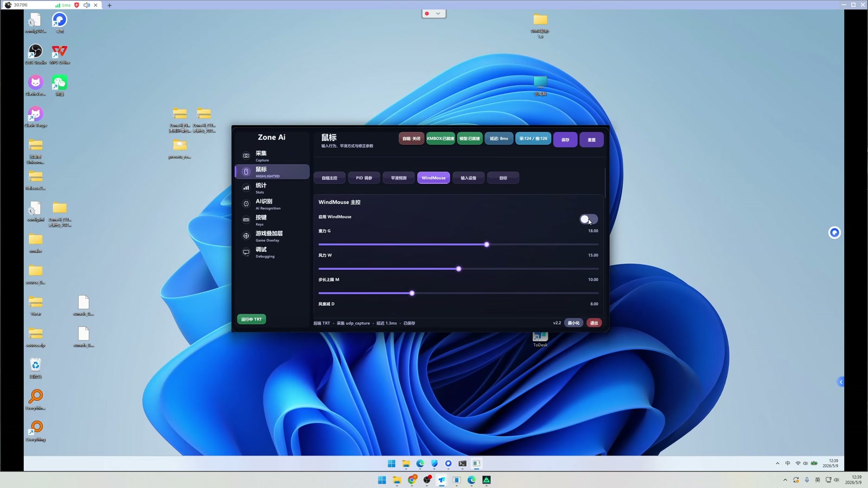Open Edge browser in remote taskbar

coord(420,464)
